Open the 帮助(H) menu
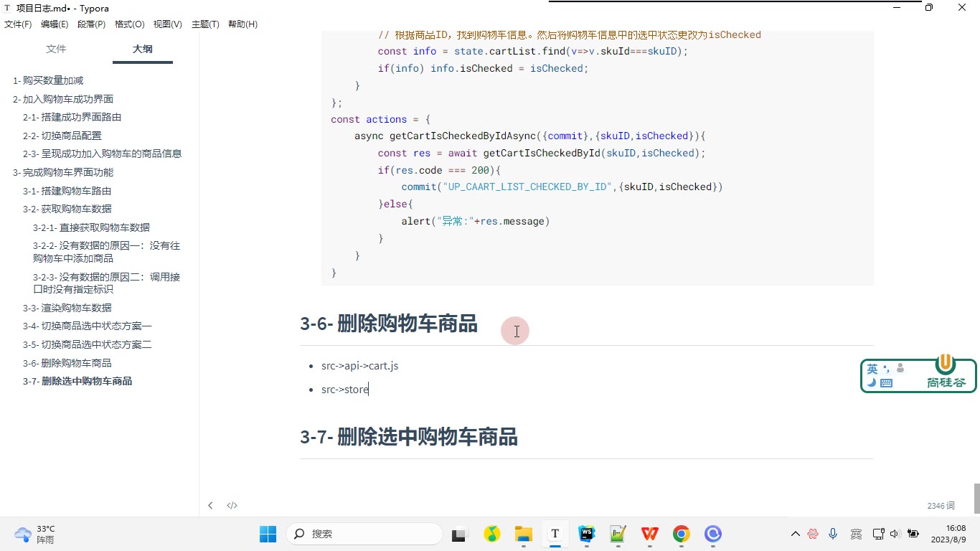 click(x=242, y=24)
